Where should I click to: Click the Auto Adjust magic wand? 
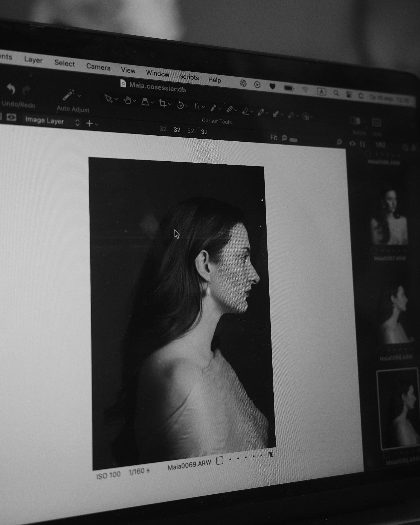68,95
